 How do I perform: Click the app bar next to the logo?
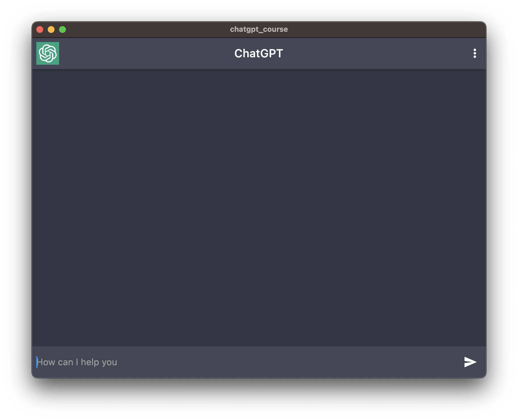142,53
